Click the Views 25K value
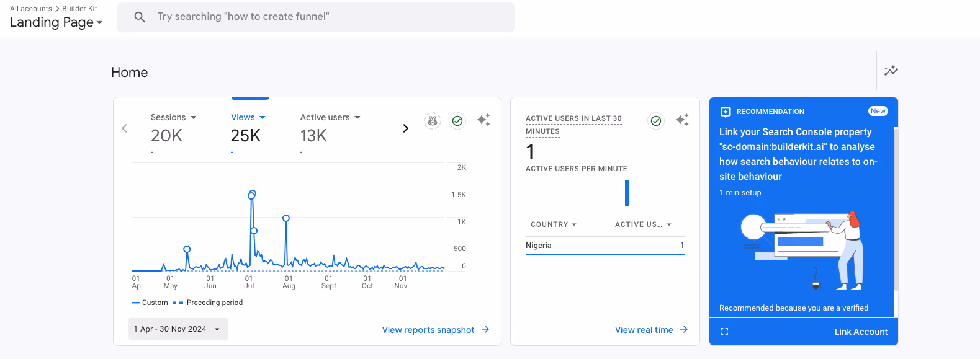Viewport: 980px width, 359px height. coord(246,136)
